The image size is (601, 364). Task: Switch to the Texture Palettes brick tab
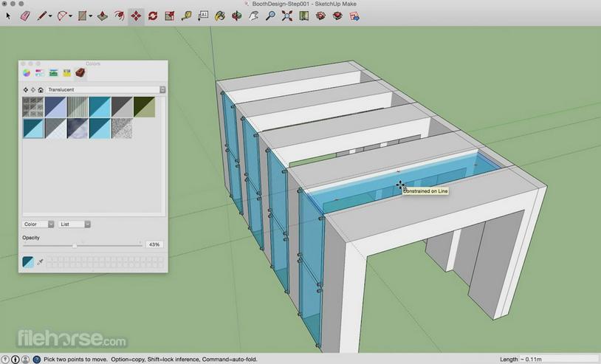pyautogui.click(x=80, y=73)
